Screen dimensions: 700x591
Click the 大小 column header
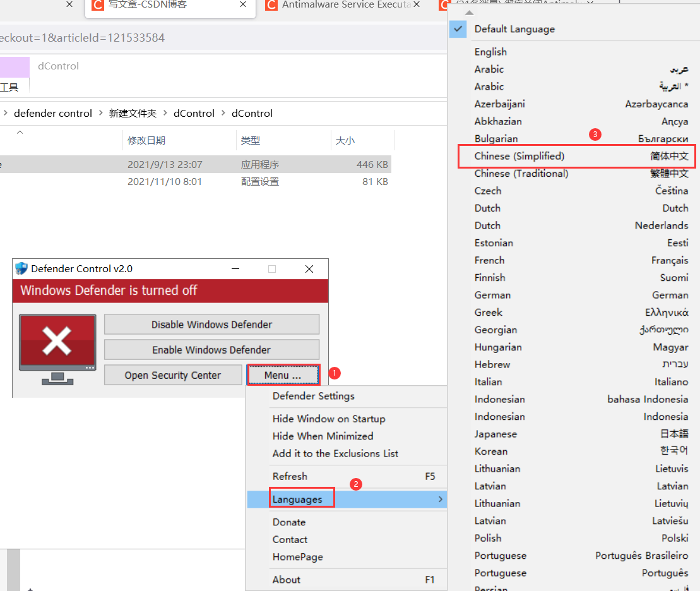(x=362, y=140)
